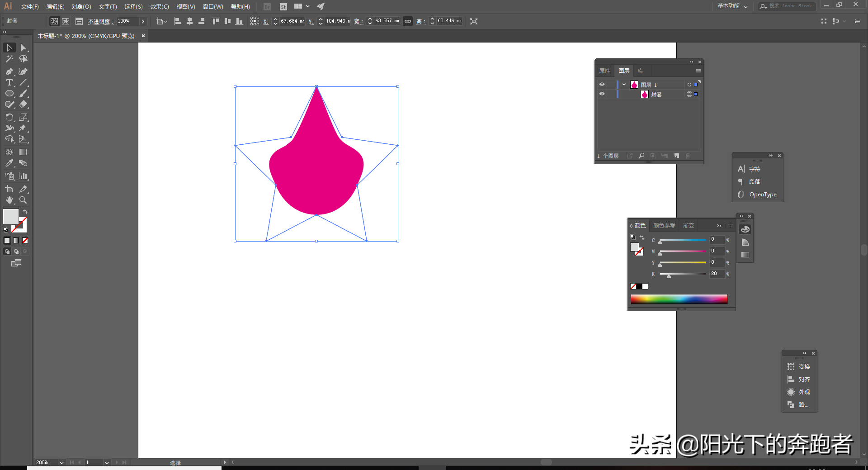Set toolbox fill mode to Gradient
The height and width of the screenshot is (470, 868).
coord(16,241)
